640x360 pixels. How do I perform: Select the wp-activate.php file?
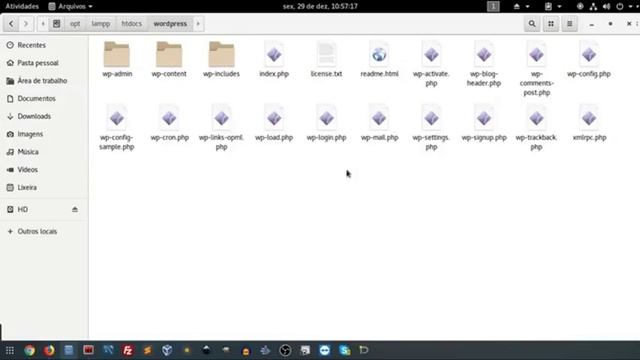(x=431, y=64)
